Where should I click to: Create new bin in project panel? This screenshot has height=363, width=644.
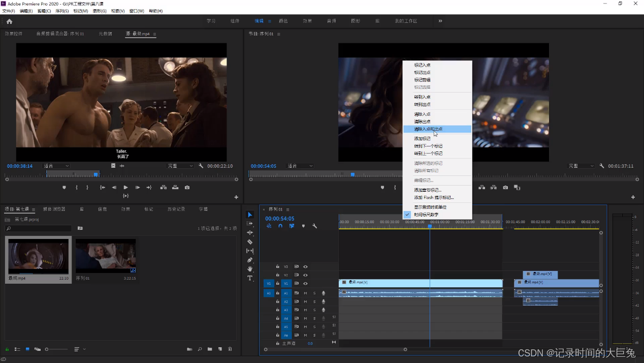(x=210, y=349)
